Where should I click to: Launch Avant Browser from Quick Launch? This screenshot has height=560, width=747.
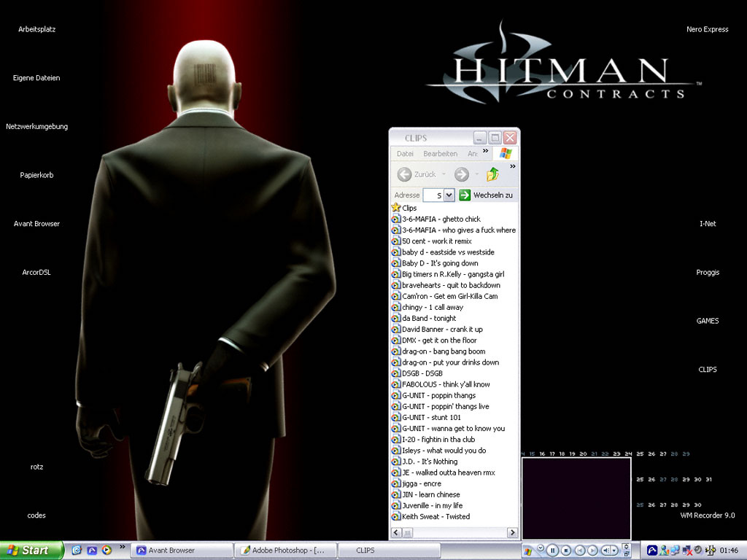click(x=91, y=551)
